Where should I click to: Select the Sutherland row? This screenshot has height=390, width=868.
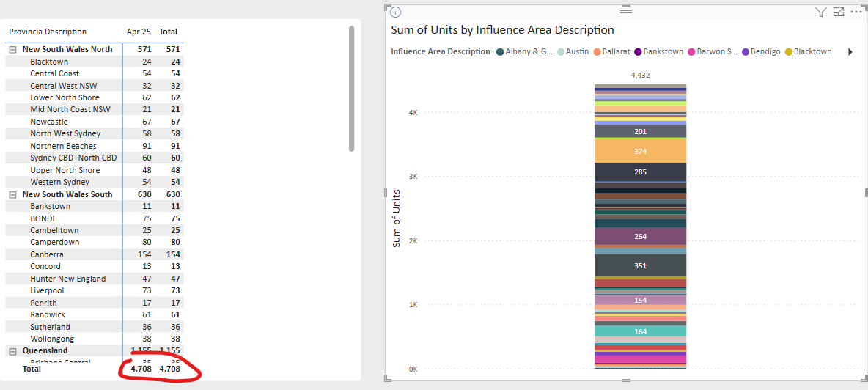95,327
